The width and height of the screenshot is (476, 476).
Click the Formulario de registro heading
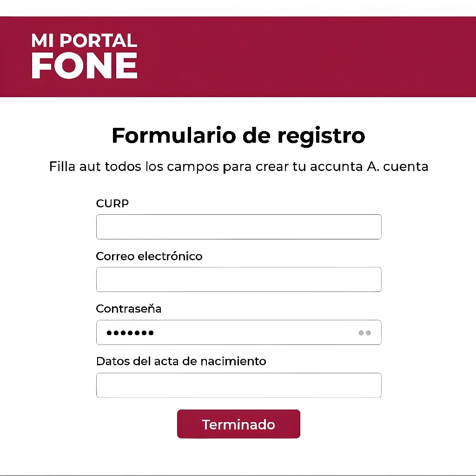coord(238,136)
